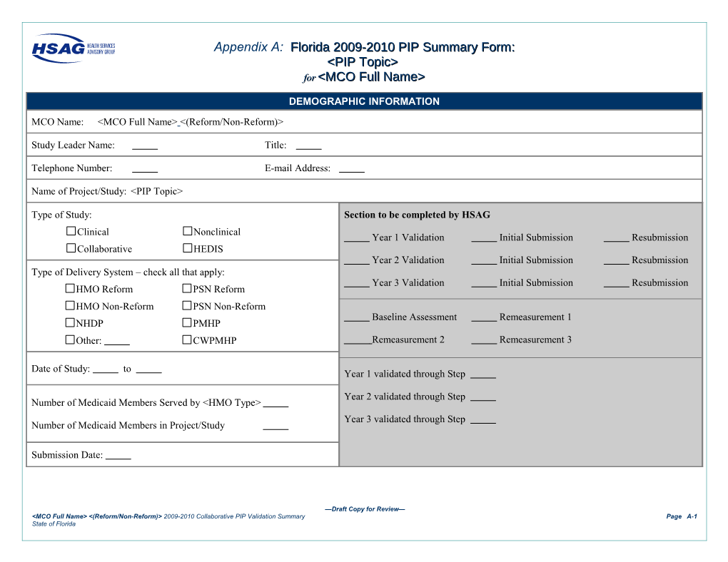This screenshot has height=562, width=728.
Task: Select the PSN Non-Reform checkbox
Action: coord(187,305)
